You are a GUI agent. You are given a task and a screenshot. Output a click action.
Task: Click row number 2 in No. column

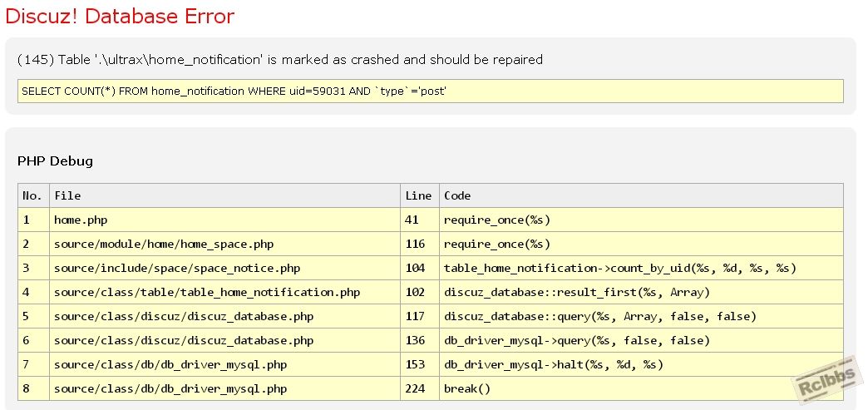coord(34,244)
